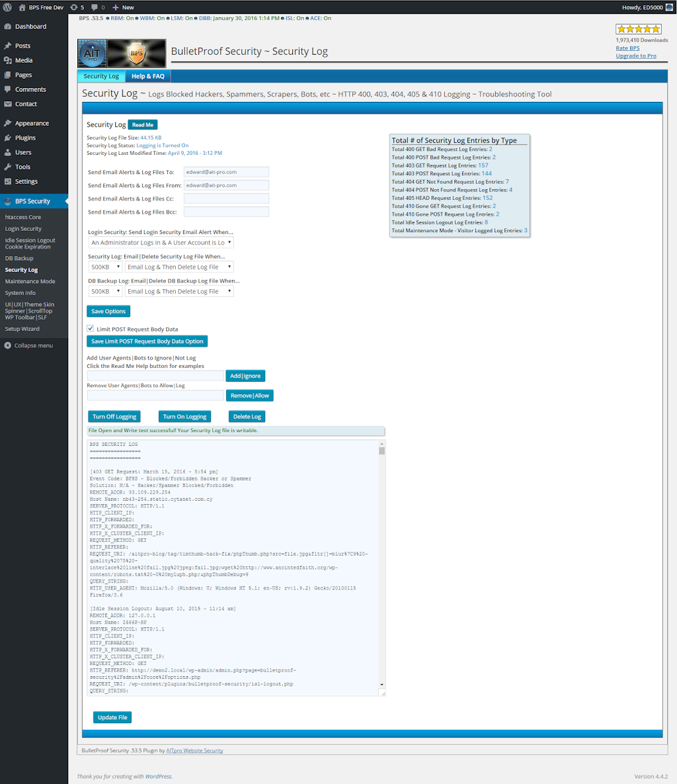This screenshot has width=677, height=784.
Task: Follow the Upgrade to Pro link
Action: tap(636, 56)
